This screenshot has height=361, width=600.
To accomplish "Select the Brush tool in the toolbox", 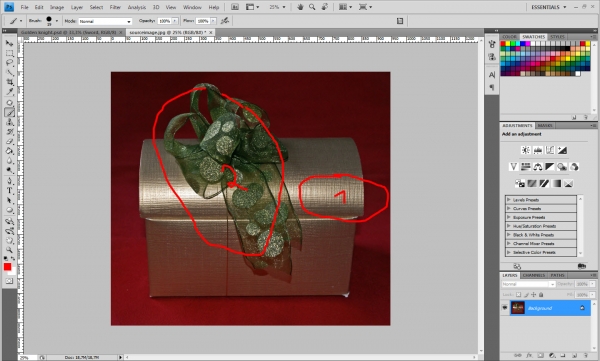I will pos(10,113).
